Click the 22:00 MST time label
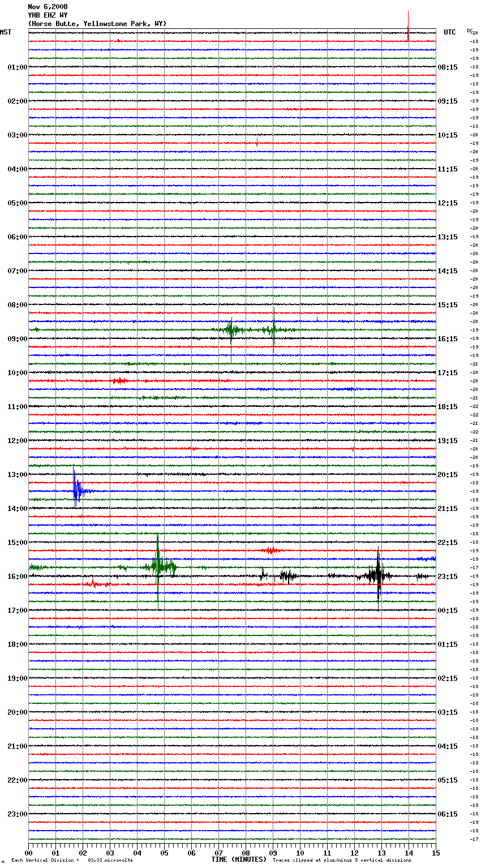Screen dimensions: 481x868 [x=18, y=780]
